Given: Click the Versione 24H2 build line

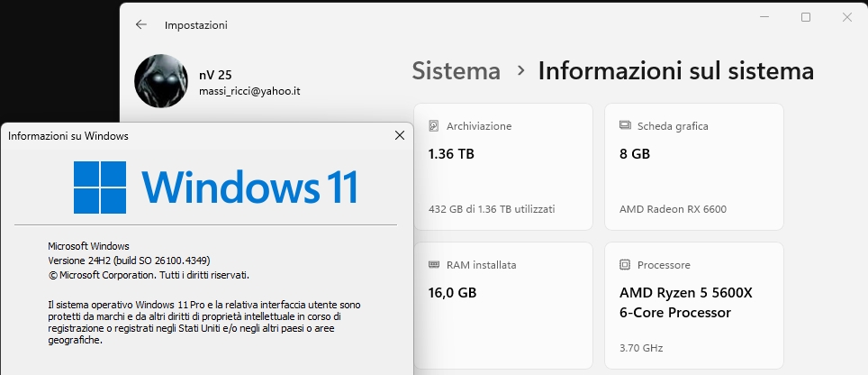Looking at the screenshot, I should point(129,261).
